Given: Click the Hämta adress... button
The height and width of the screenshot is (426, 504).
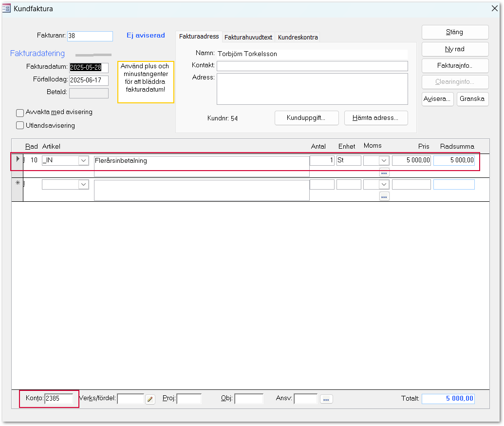Looking at the screenshot, I should pos(375,117).
